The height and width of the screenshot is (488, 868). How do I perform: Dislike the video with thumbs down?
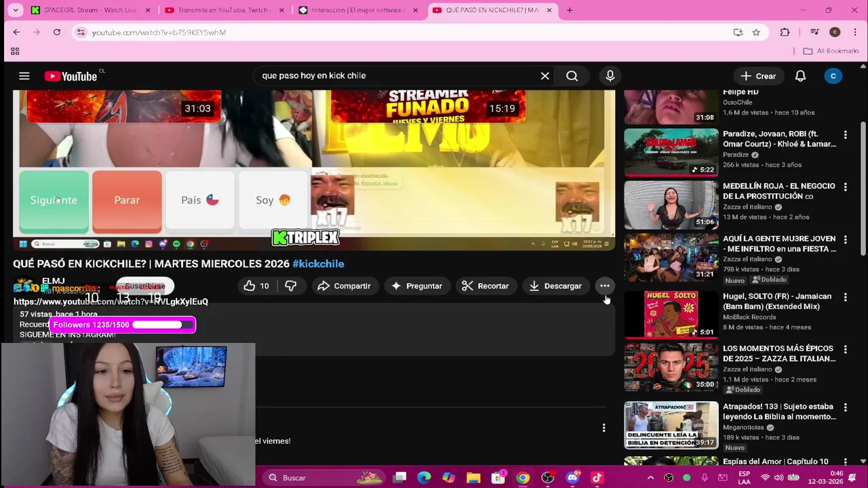coord(290,286)
